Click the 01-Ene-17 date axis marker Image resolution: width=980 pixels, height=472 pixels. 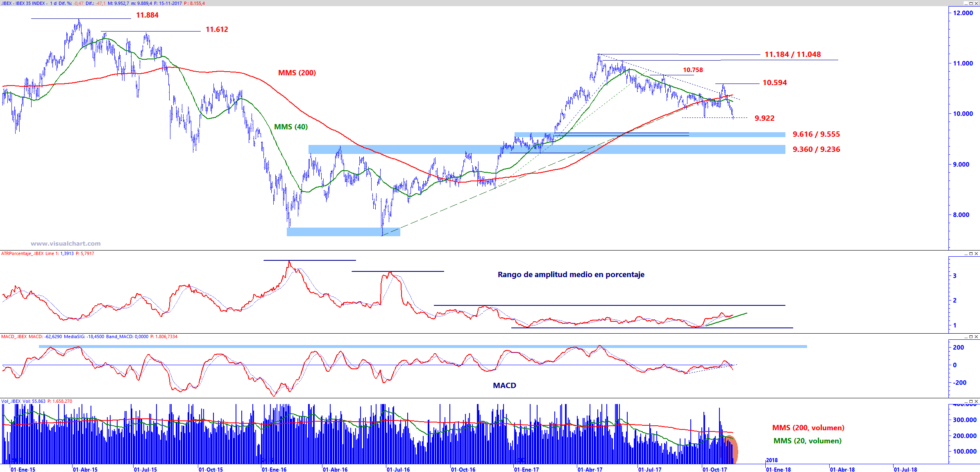526,470
